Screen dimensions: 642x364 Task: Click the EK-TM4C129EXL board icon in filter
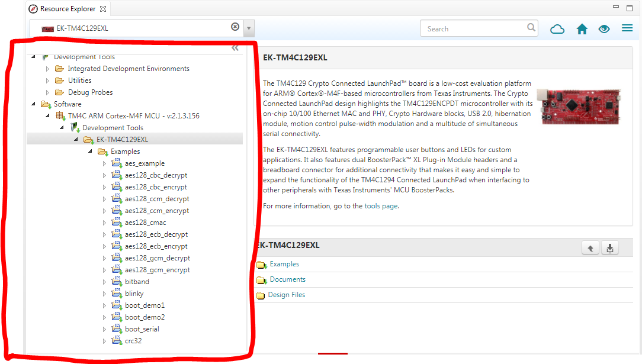47,28
